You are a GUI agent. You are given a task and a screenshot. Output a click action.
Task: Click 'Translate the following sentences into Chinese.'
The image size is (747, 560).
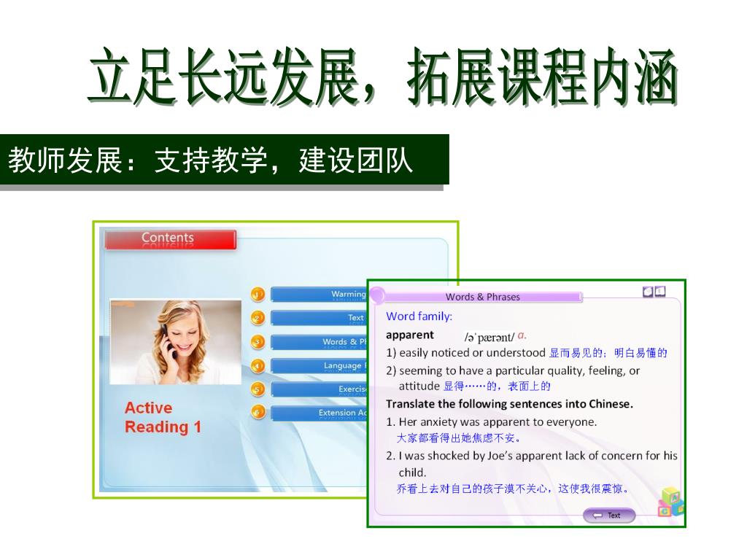click(509, 404)
